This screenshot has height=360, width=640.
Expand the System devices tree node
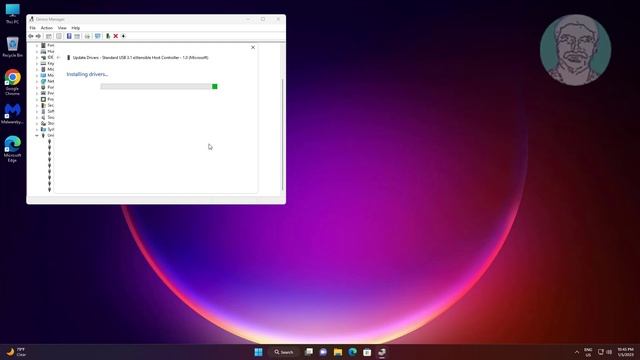coord(37,129)
